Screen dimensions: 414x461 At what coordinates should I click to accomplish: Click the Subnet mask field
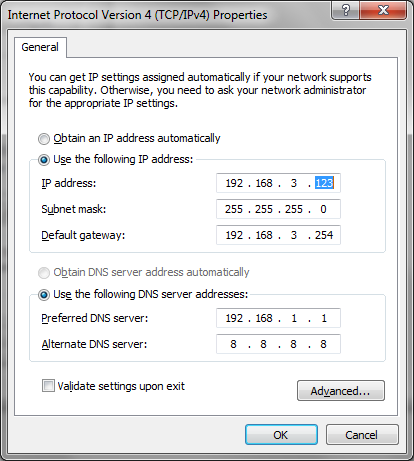[278, 209]
